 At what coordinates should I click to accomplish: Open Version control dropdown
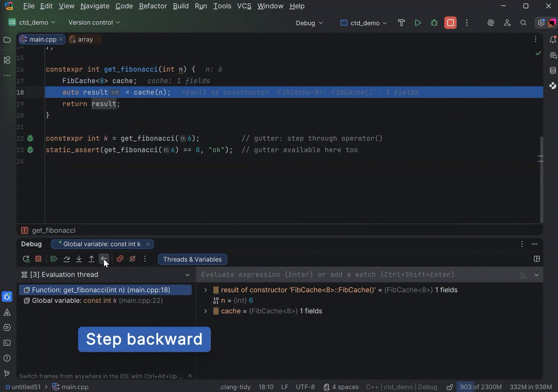pos(94,22)
